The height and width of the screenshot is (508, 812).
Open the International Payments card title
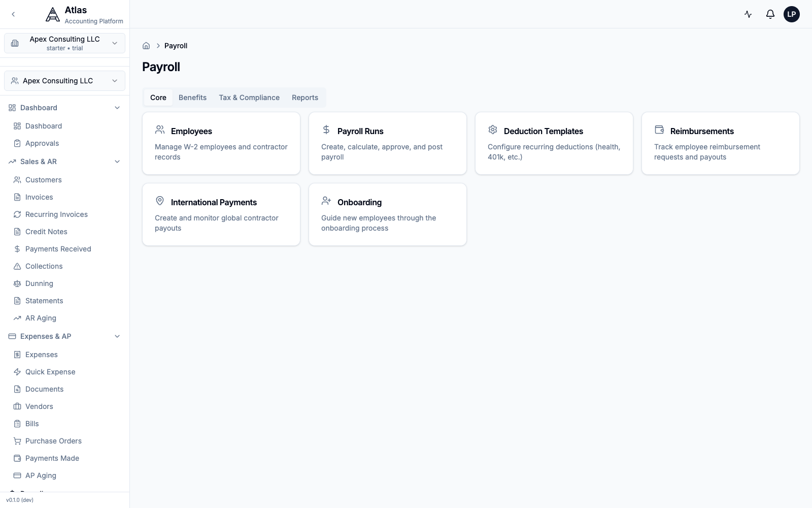(x=214, y=202)
